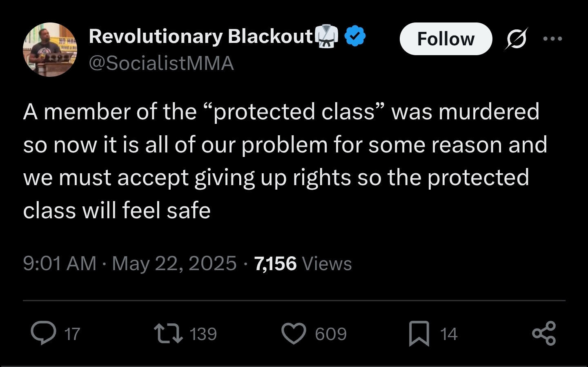The image size is (588, 367).
Task: Open the three-dot more options menu
Action: (553, 39)
